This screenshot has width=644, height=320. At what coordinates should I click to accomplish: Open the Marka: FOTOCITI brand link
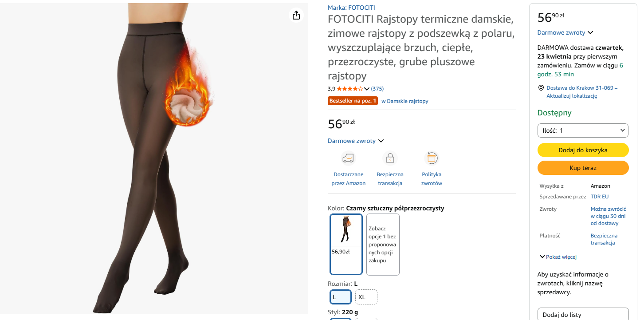[351, 8]
